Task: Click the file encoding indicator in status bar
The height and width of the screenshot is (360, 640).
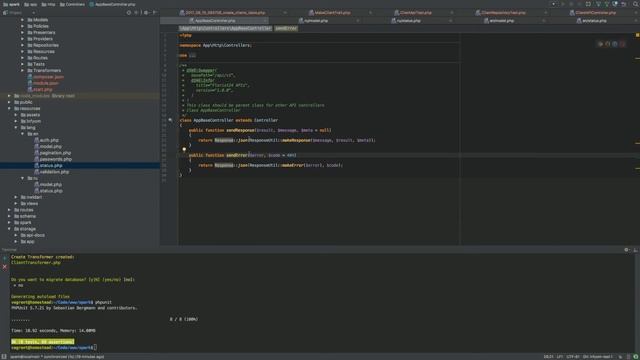Action: 573,357
